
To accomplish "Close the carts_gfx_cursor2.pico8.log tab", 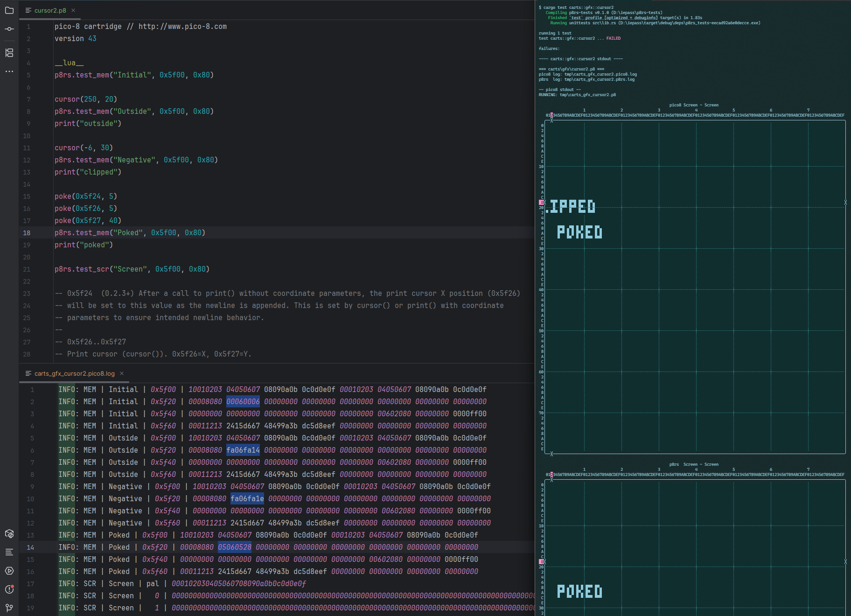I will pos(122,373).
